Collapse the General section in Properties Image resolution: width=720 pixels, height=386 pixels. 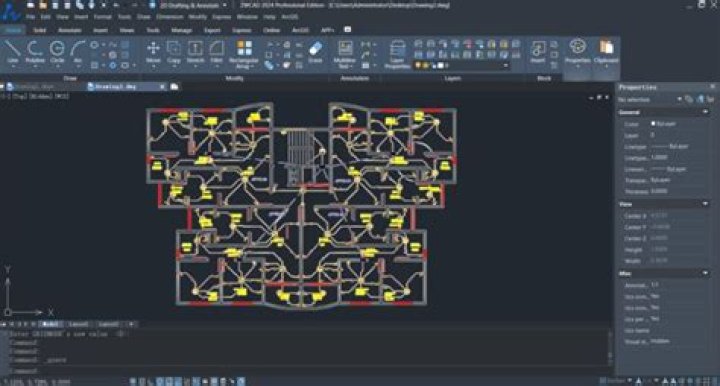(x=705, y=112)
